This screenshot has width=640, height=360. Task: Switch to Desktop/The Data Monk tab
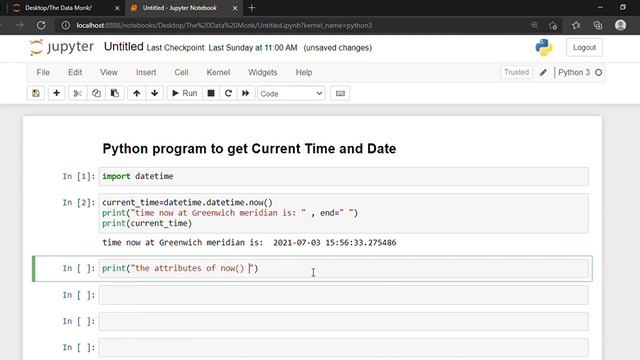point(58,8)
